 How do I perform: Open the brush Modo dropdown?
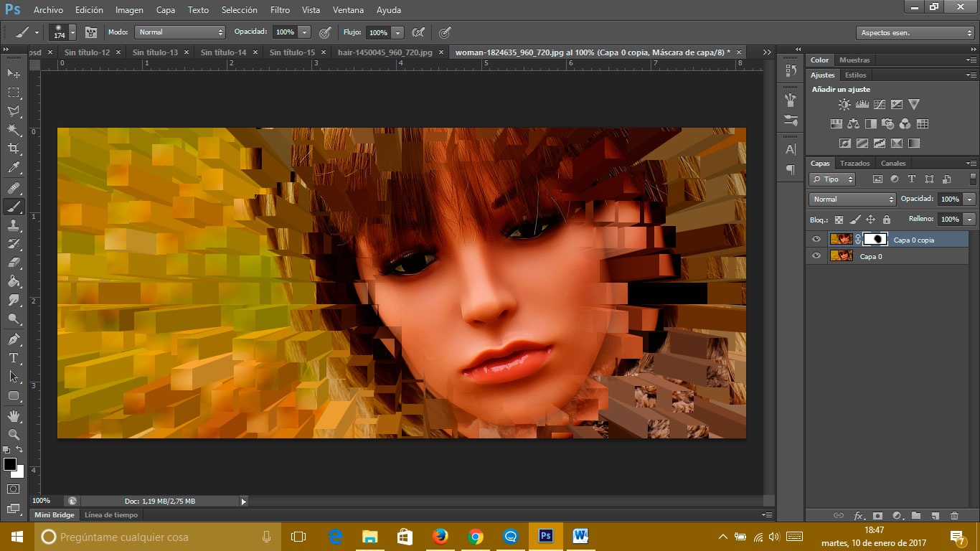[x=180, y=32]
